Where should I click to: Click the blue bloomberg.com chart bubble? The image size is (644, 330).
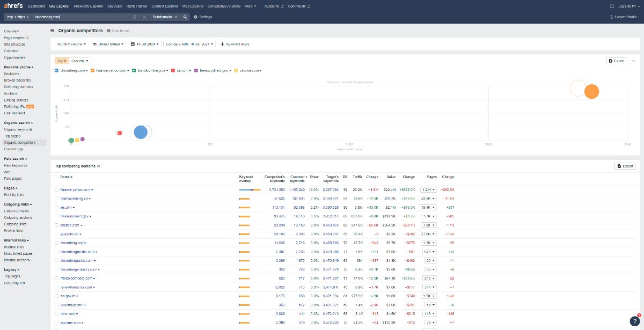coord(141,132)
